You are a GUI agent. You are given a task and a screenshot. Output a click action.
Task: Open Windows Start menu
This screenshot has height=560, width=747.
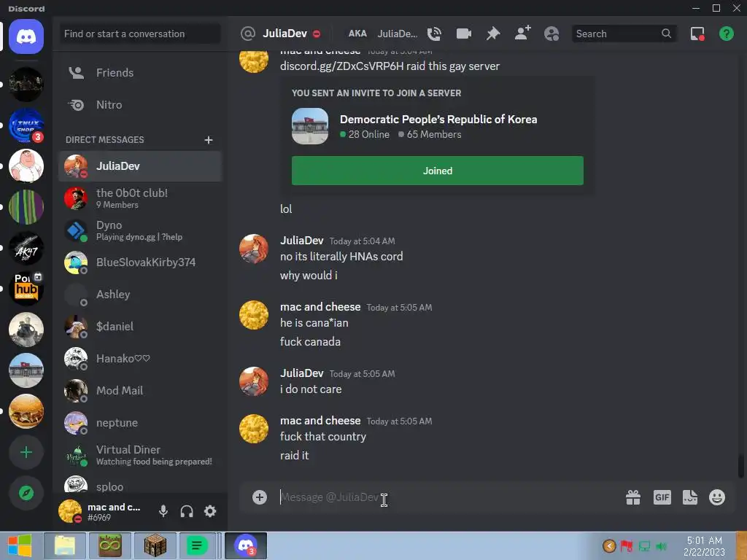[20, 545]
